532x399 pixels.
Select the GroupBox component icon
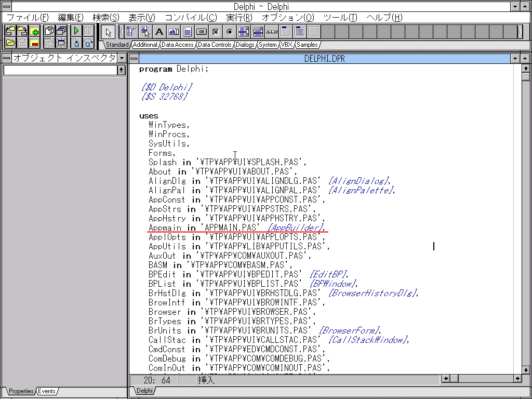pos(286,32)
